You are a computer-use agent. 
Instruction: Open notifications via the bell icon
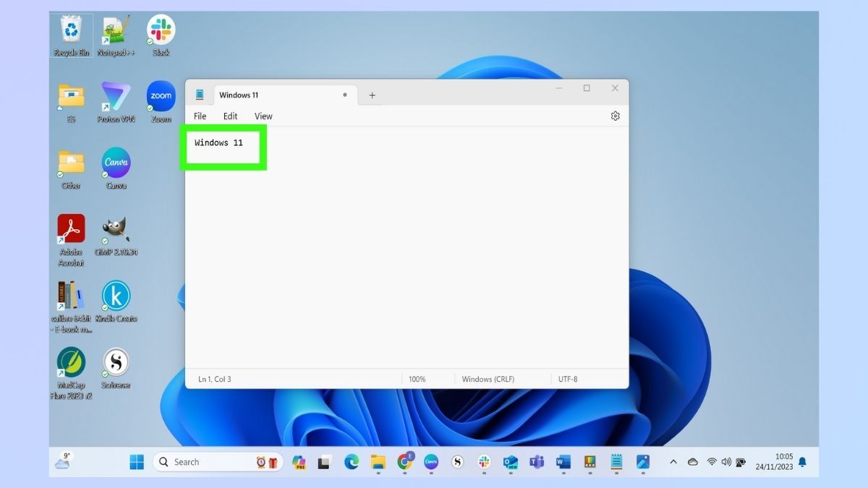tap(803, 461)
